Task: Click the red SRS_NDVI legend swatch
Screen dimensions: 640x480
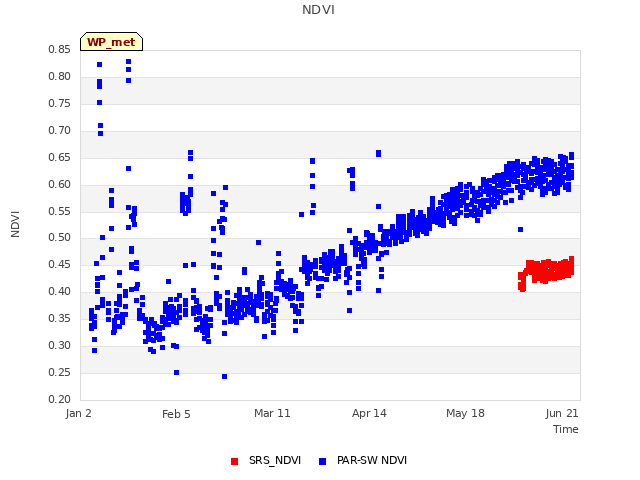Action: 234,461
